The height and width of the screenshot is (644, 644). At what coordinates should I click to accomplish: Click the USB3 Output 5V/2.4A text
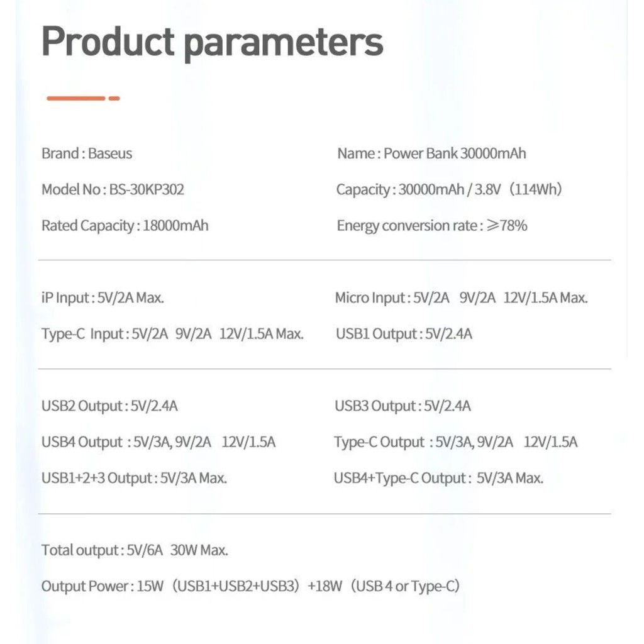[x=402, y=406]
